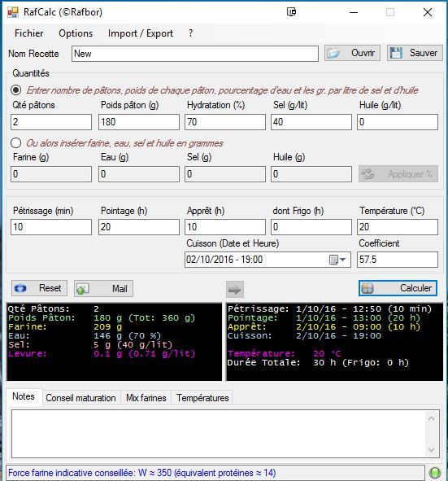Click the green arrow icon on Mail
The height and width of the screenshot is (481, 448).
point(82,289)
